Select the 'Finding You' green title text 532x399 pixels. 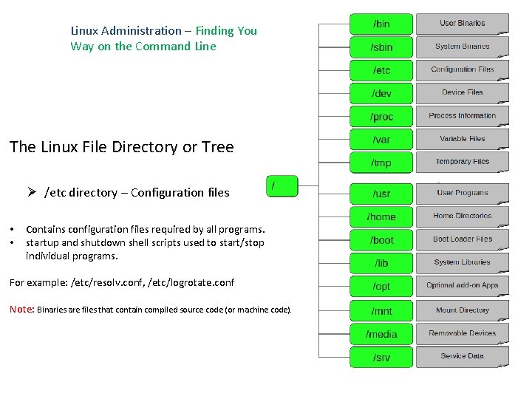226,31
